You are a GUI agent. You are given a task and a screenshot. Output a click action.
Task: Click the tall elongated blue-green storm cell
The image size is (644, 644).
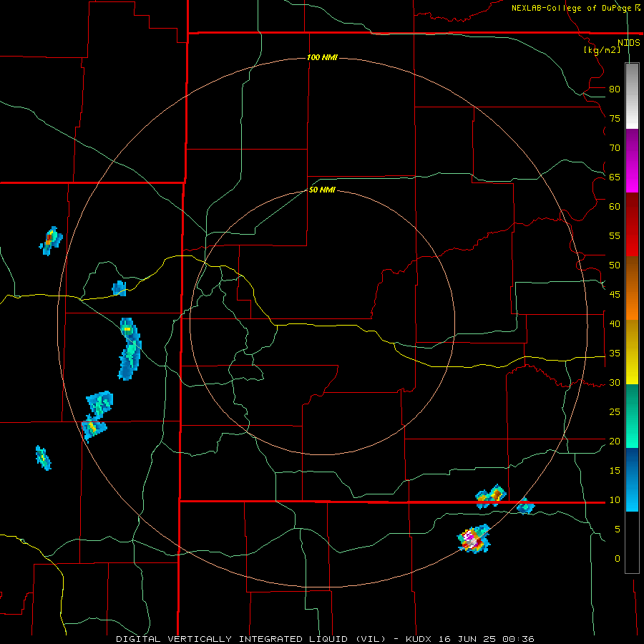130,348
